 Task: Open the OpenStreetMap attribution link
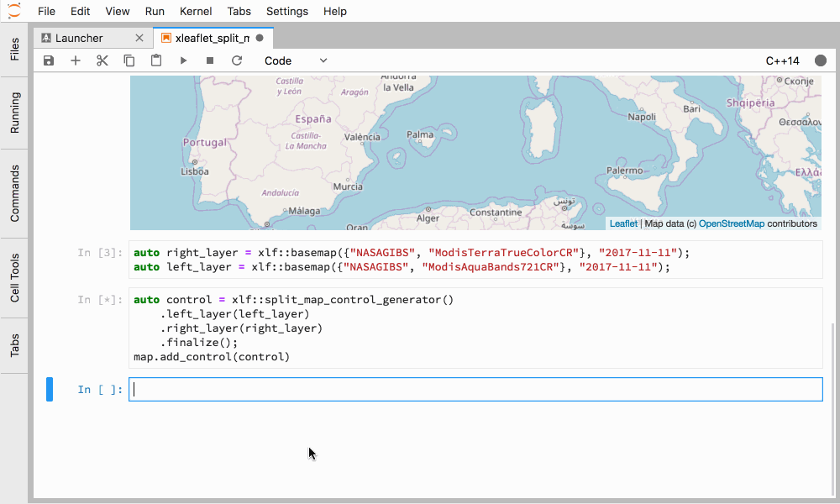[732, 223]
